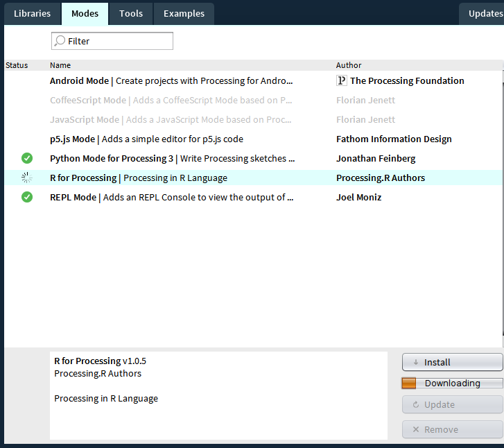Image resolution: width=504 pixels, height=448 pixels.
Task: Select the JavaScript Mode row
Action: click(253, 120)
